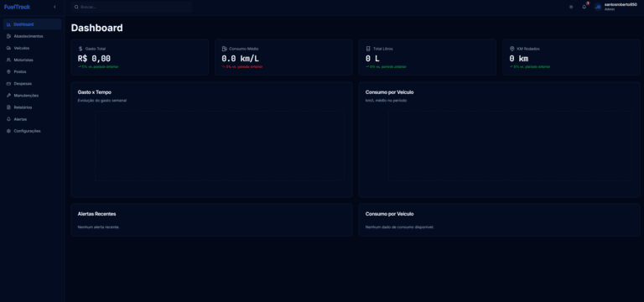Image resolution: width=644 pixels, height=302 pixels.
Task: Select the 0 L value
Action: point(372,59)
